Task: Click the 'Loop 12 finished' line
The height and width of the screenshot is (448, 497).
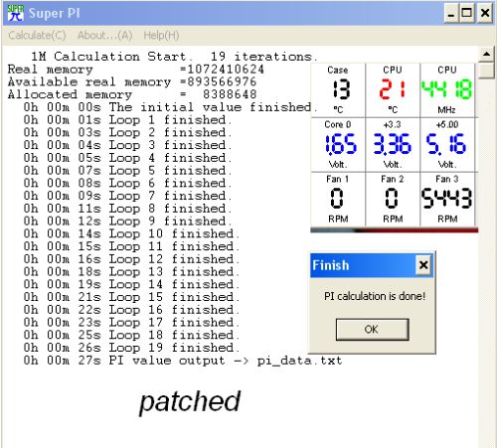Action: pos(131,259)
